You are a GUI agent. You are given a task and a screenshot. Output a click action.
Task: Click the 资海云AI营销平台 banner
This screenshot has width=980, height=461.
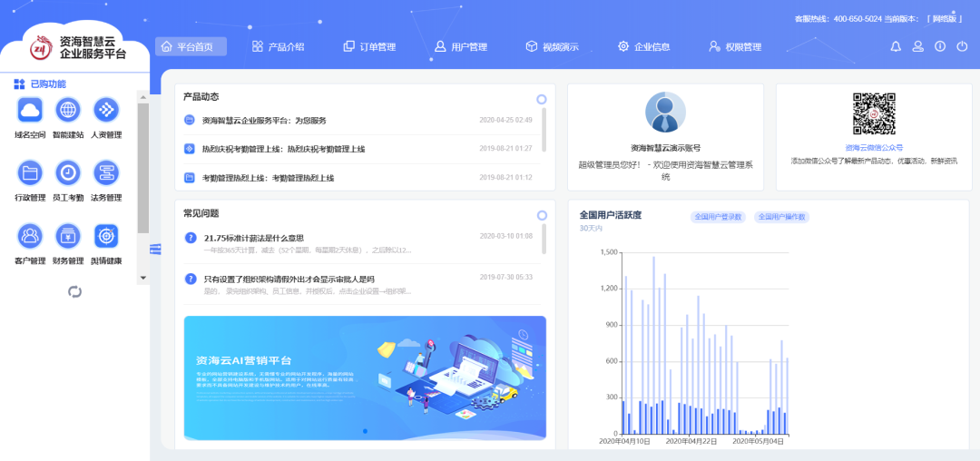click(x=365, y=377)
